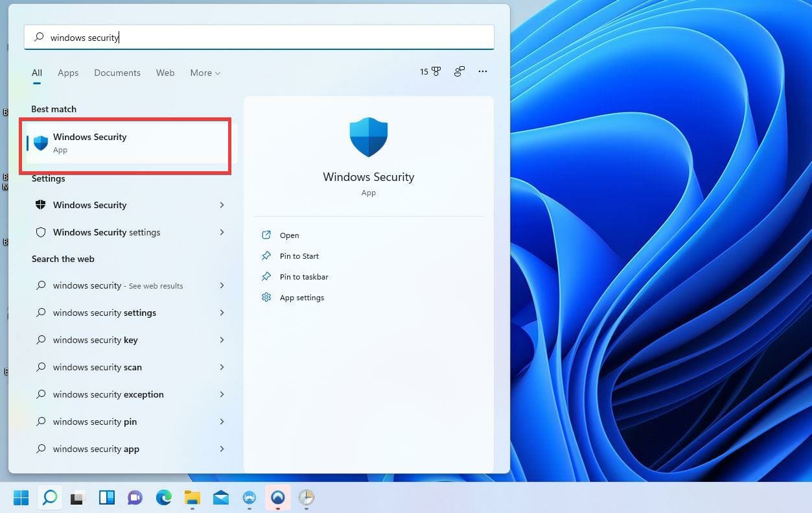Click Pin to Start
Viewport: 812px width, 513px height.
tap(299, 256)
